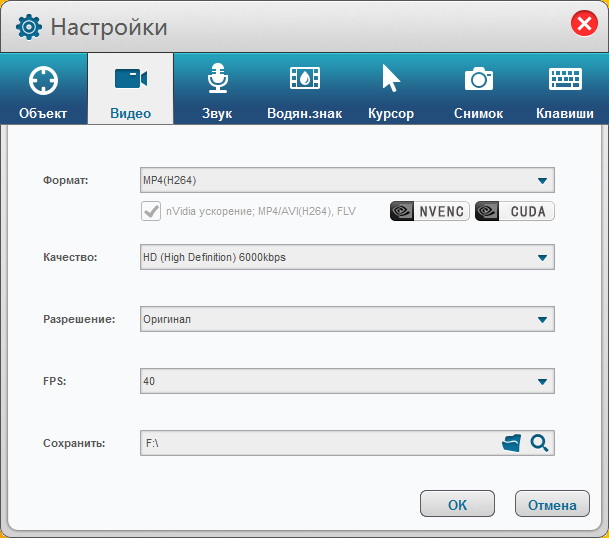Browse for save folder with folder icon
609x538 pixels.
(512, 443)
